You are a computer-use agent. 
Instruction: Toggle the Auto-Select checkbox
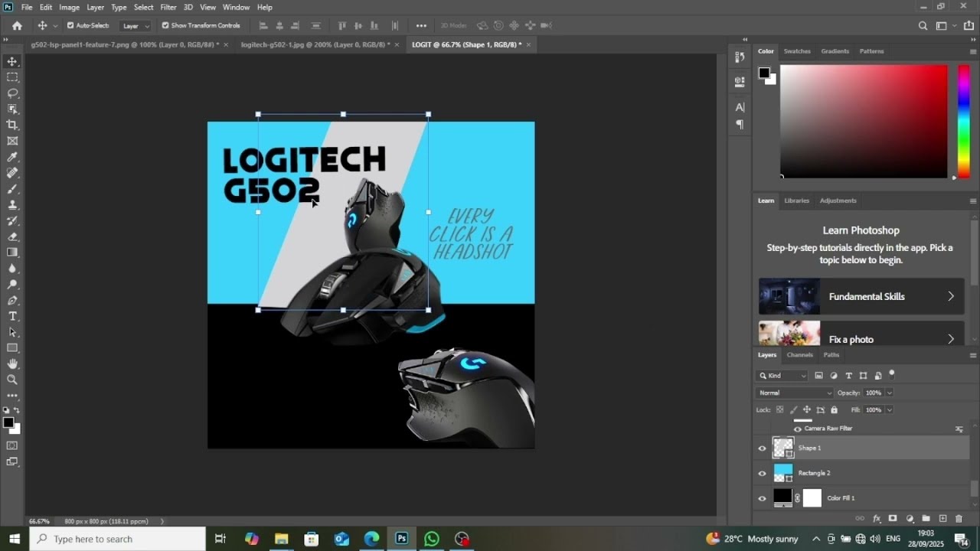pyautogui.click(x=70, y=25)
